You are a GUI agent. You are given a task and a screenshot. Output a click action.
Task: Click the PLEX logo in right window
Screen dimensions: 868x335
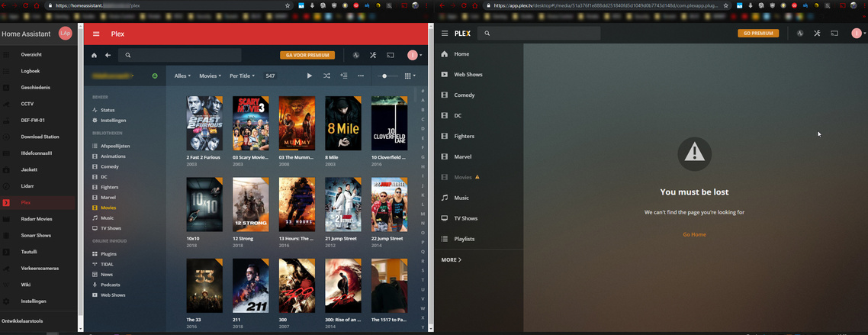(x=462, y=34)
